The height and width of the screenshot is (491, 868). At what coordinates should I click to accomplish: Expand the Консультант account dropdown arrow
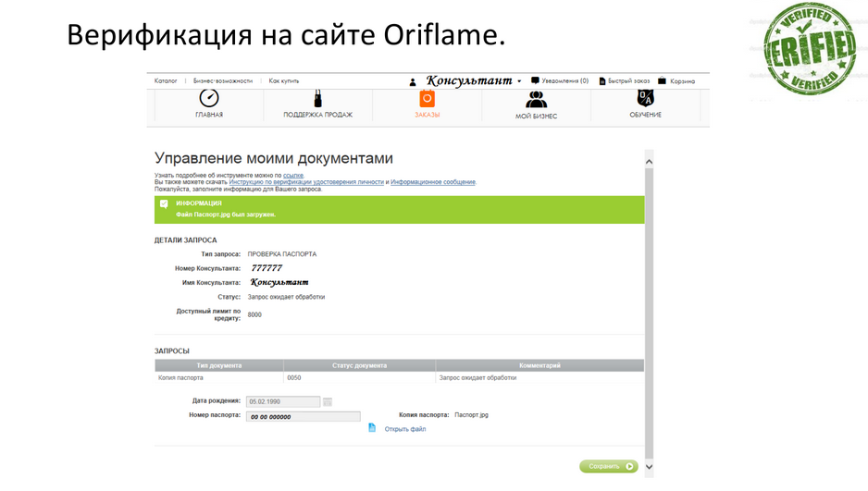pyautogui.click(x=519, y=81)
